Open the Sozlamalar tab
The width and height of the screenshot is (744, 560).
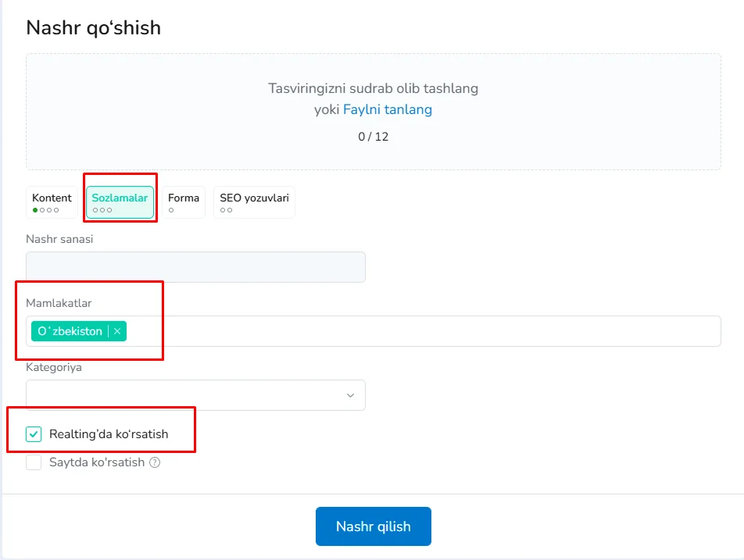[x=120, y=198]
